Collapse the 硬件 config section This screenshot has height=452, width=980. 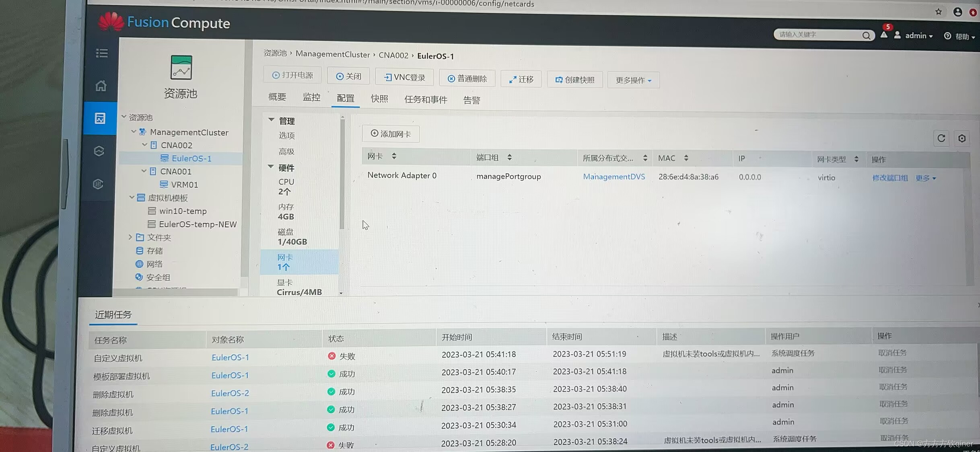pos(271,166)
